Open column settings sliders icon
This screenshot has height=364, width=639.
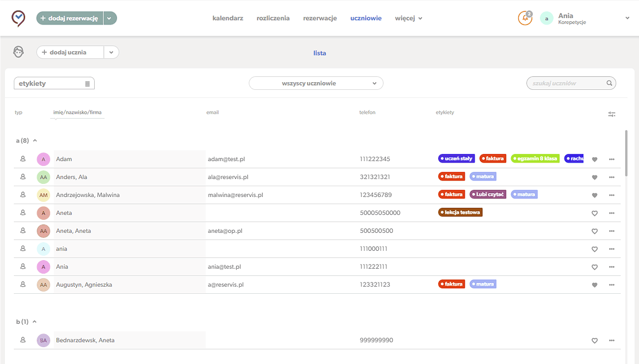(x=612, y=114)
